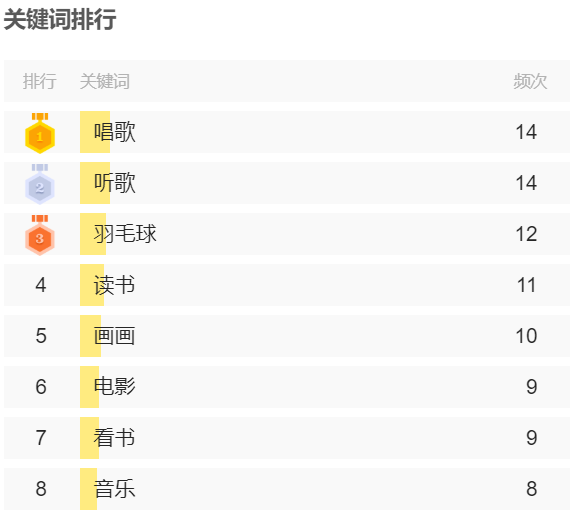Select the 唱歌 keyword row
Image resolution: width=570 pixels, height=515 pixels.
tap(287, 132)
